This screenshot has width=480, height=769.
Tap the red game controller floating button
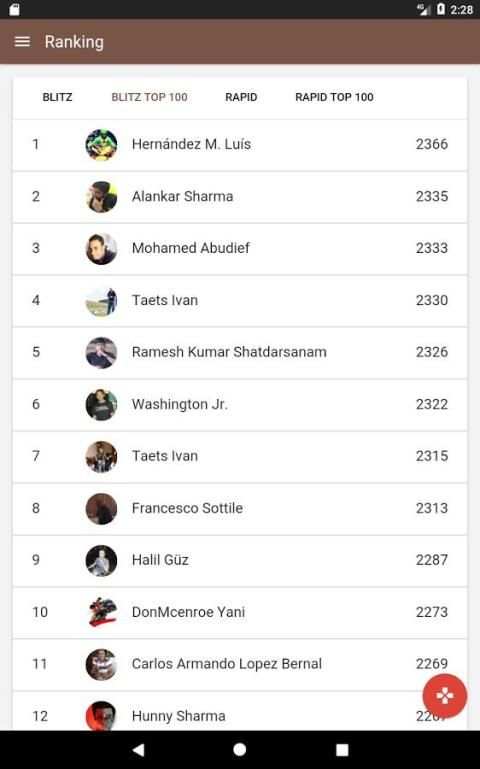[x=445, y=695]
